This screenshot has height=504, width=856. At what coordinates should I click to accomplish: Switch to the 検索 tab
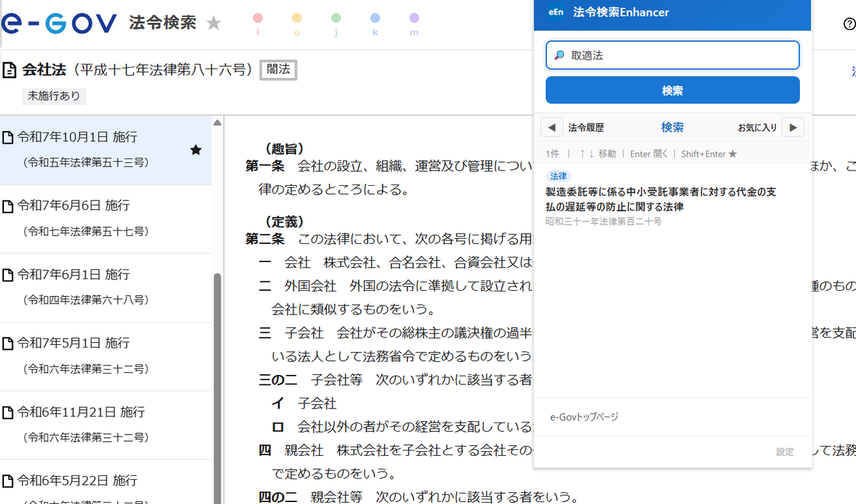[673, 127]
